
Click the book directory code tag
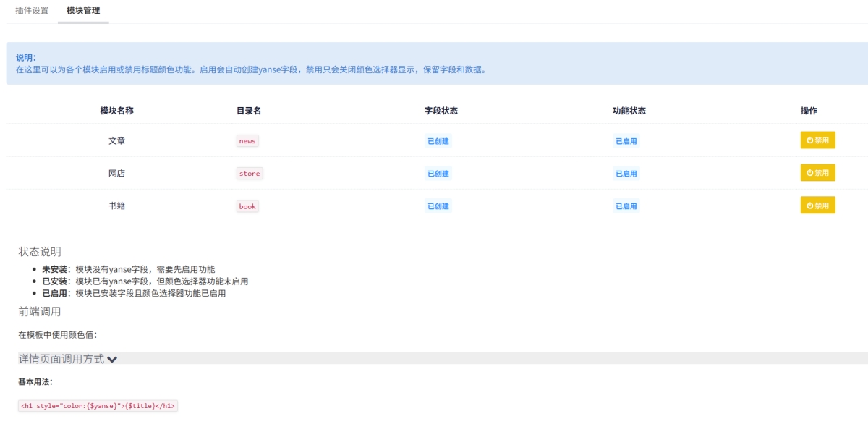247,206
